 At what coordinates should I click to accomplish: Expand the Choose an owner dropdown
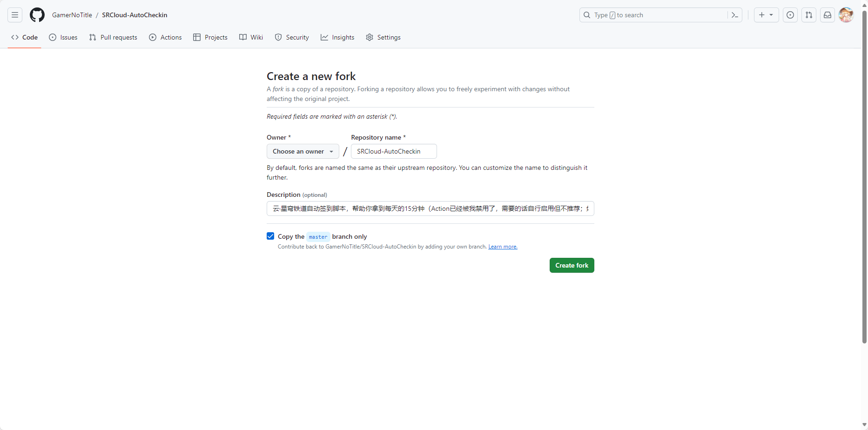click(303, 151)
